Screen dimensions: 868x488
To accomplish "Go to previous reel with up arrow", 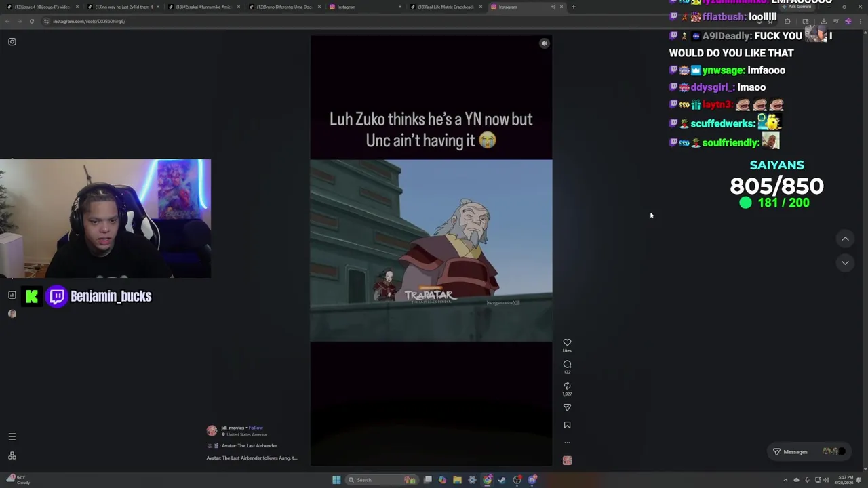I will (845, 239).
